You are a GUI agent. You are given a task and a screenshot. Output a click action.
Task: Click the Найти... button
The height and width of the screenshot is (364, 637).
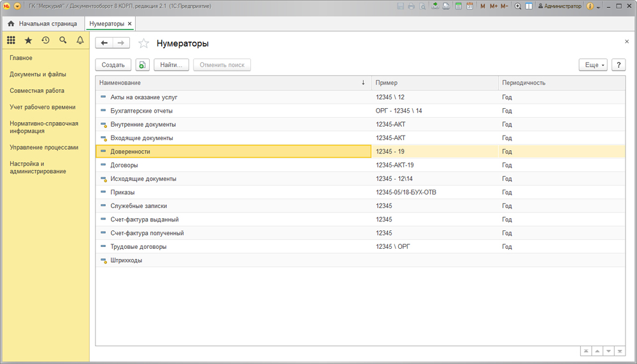point(171,65)
